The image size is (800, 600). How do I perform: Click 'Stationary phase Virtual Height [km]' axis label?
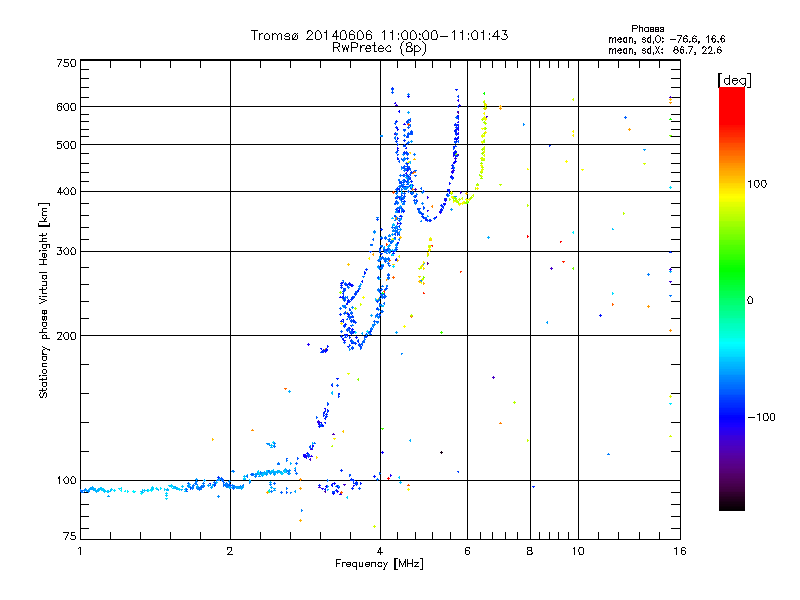44,301
